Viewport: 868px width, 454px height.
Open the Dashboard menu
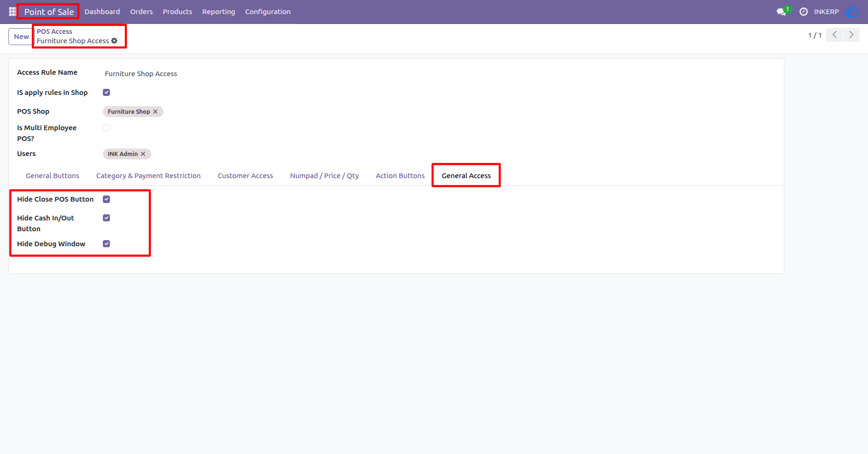pyautogui.click(x=102, y=12)
